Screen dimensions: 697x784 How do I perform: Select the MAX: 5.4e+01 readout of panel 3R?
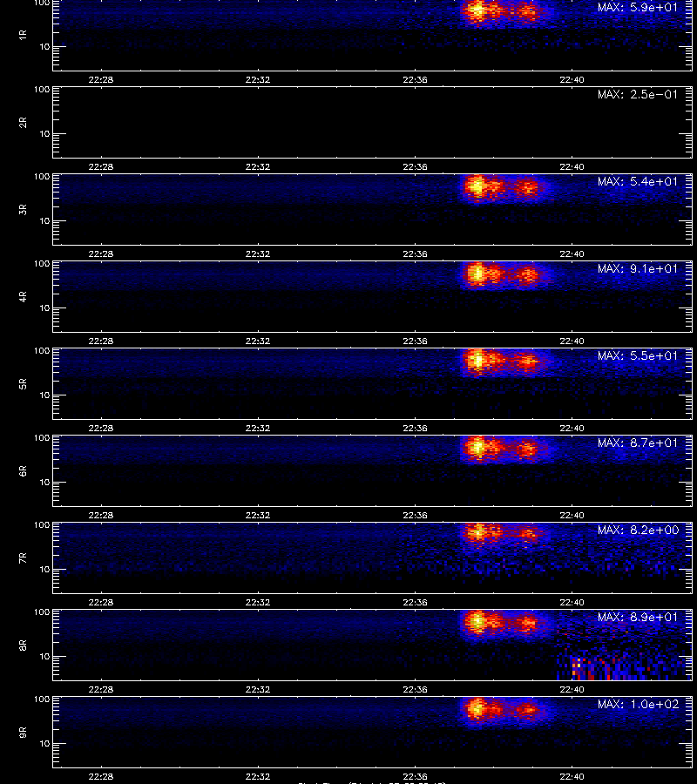point(638,181)
